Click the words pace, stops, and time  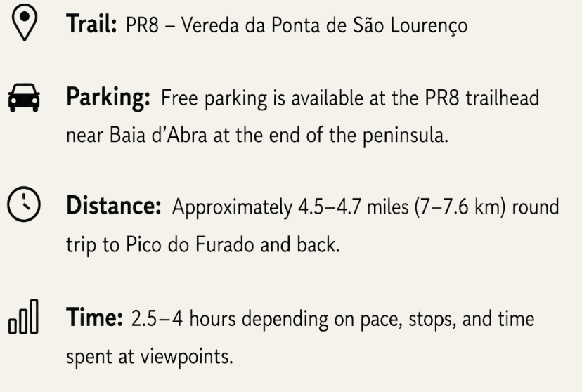(x=447, y=319)
